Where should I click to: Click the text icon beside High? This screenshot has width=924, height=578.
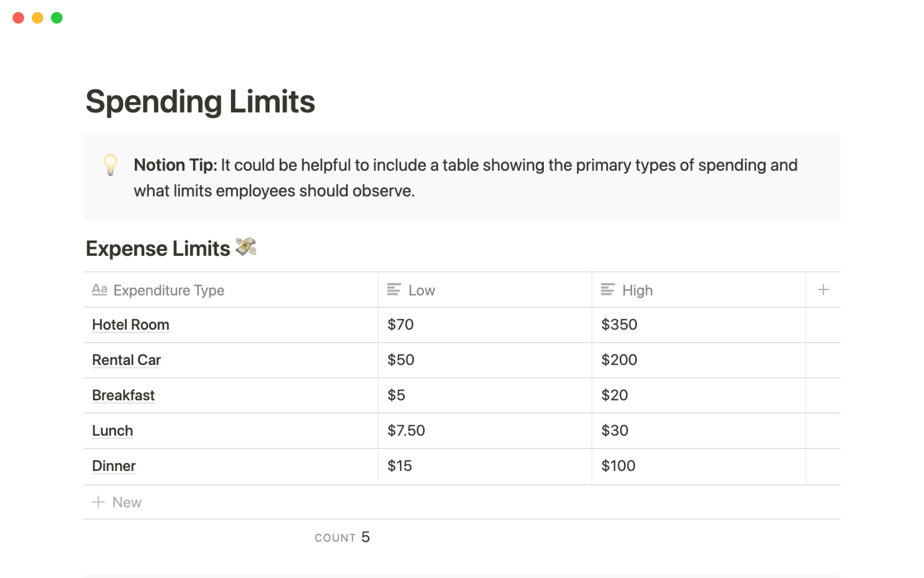pyautogui.click(x=607, y=289)
